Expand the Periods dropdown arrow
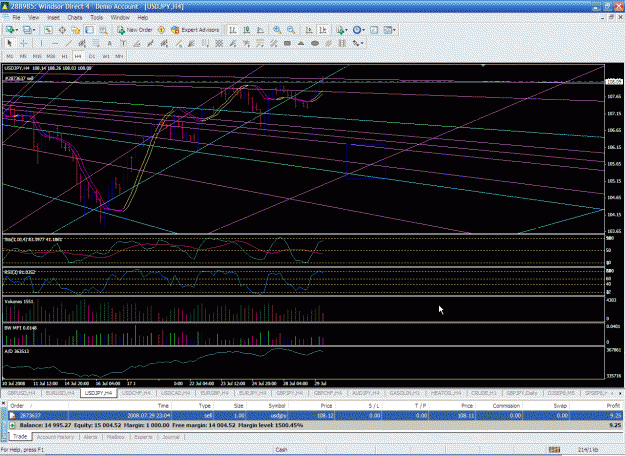This screenshot has height=456, width=625. tap(363, 30)
